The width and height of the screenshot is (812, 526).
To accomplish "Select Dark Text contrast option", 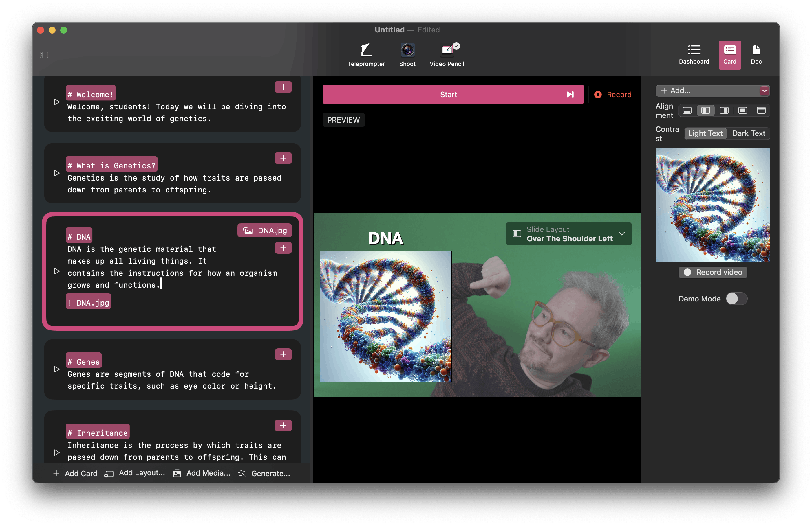I will point(748,134).
